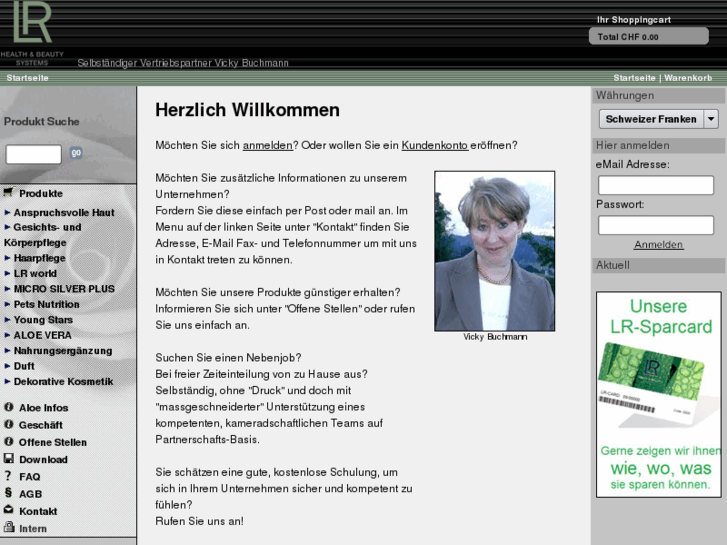Click the arrow bullet before ALOE VERA
The height and width of the screenshot is (545, 727).
(x=7, y=335)
